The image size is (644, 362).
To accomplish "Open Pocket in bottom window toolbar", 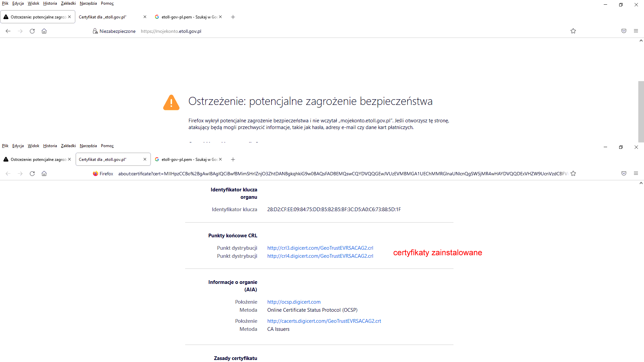I will (624, 174).
